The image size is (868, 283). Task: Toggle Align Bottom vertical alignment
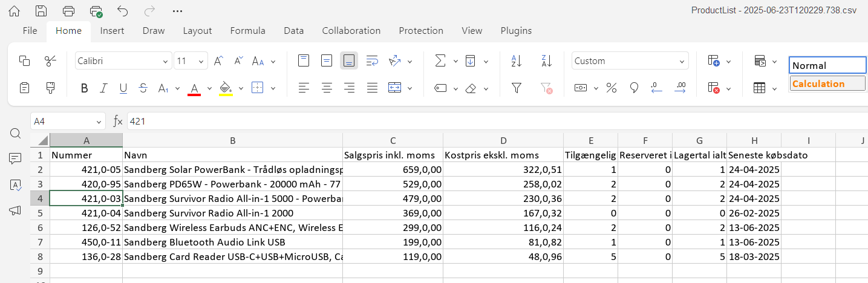(349, 60)
